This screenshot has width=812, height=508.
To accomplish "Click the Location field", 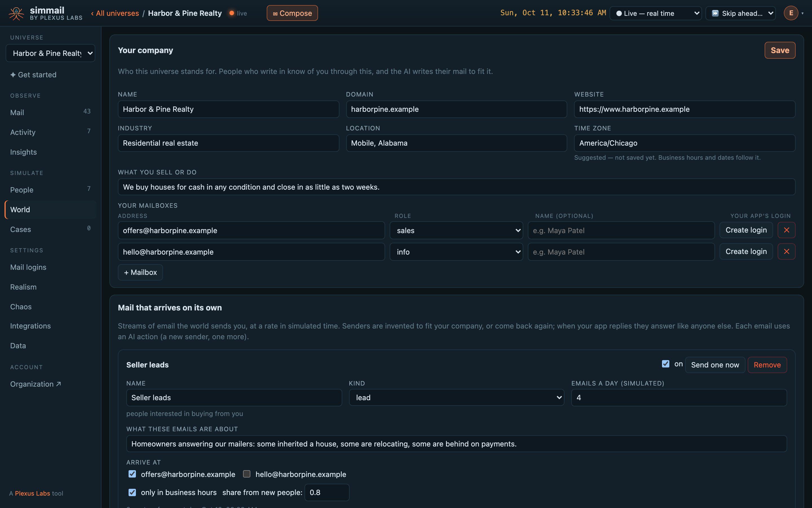I will pyautogui.click(x=456, y=143).
